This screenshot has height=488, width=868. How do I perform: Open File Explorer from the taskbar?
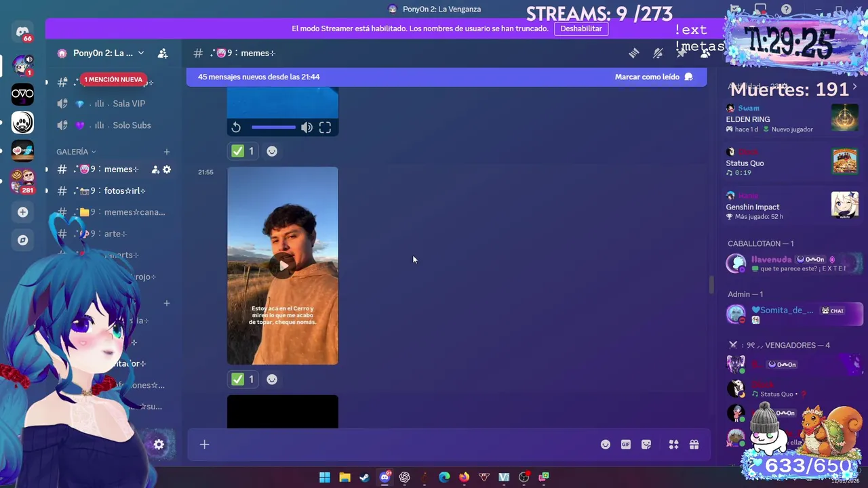pos(344,477)
